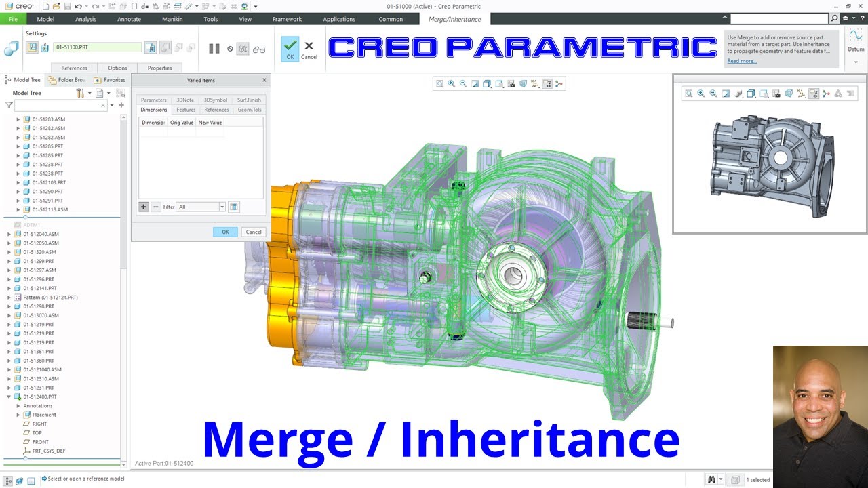This screenshot has width=868, height=488.
Task: Open the Framework ribbon tab
Action: pyautogui.click(x=287, y=19)
